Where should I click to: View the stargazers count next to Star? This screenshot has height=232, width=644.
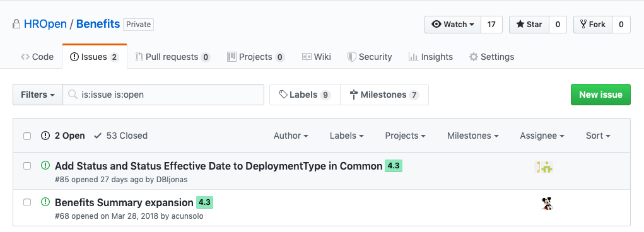558,25
